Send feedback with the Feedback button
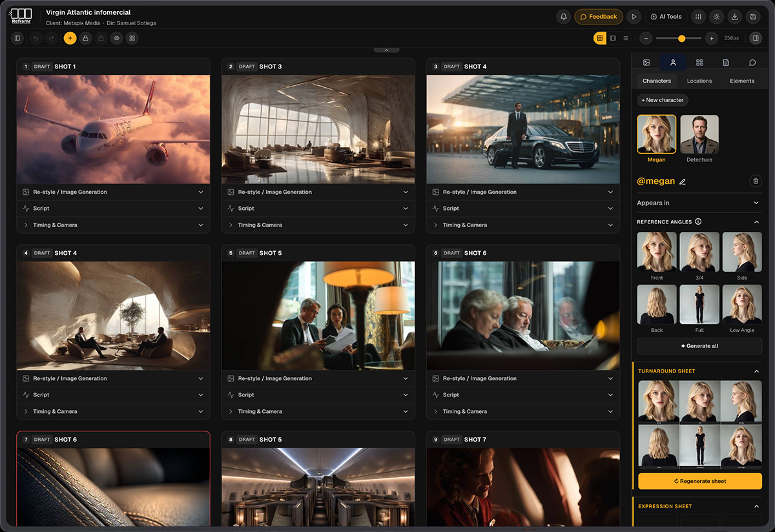 [599, 17]
